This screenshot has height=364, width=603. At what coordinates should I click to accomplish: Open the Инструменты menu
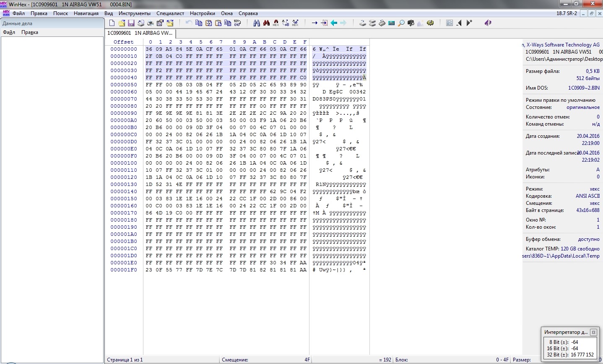[x=134, y=13]
